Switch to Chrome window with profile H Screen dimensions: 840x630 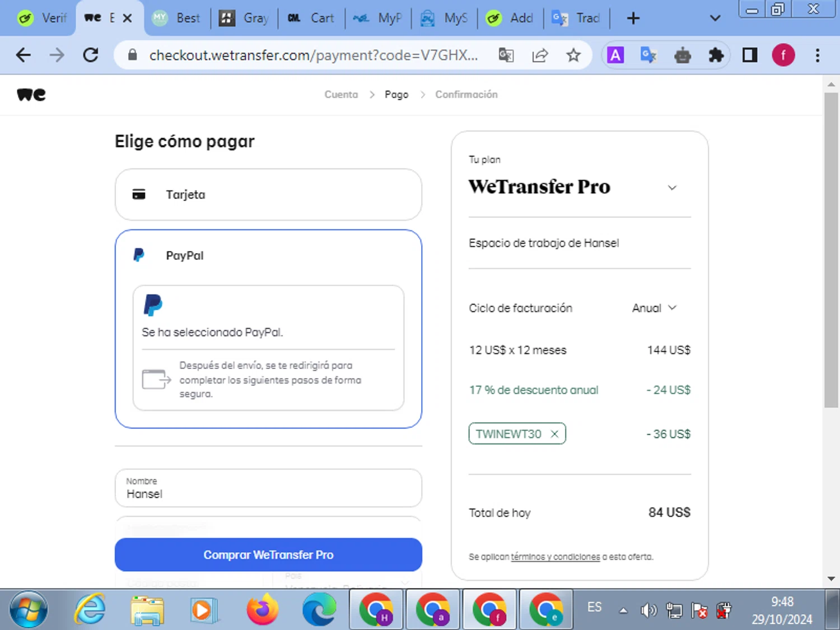[x=376, y=609]
